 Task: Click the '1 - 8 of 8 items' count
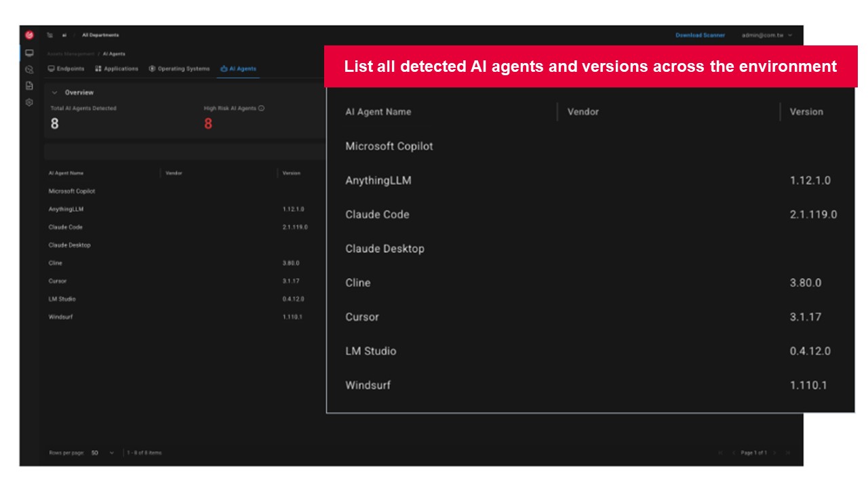144,453
